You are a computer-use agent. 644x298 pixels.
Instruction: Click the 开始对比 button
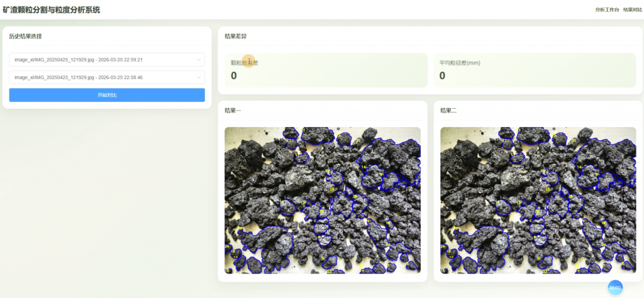pyautogui.click(x=107, y=95)
